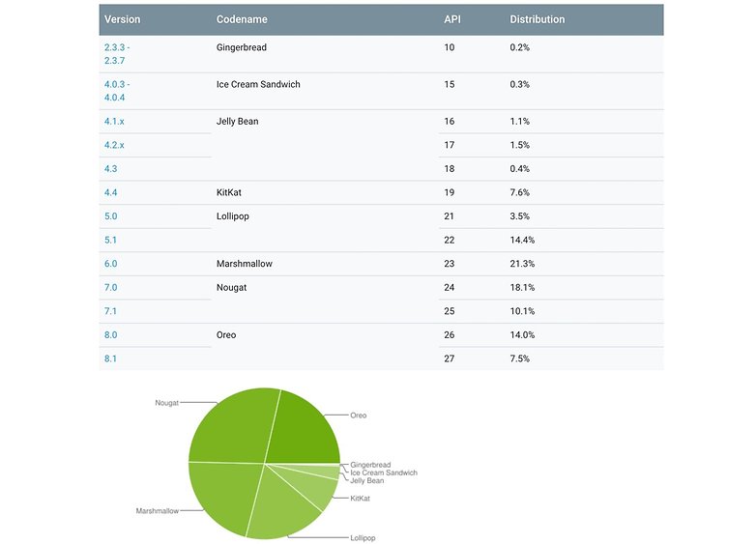
Task: Click the 0.2% distribution value
Action: [520, 47]
